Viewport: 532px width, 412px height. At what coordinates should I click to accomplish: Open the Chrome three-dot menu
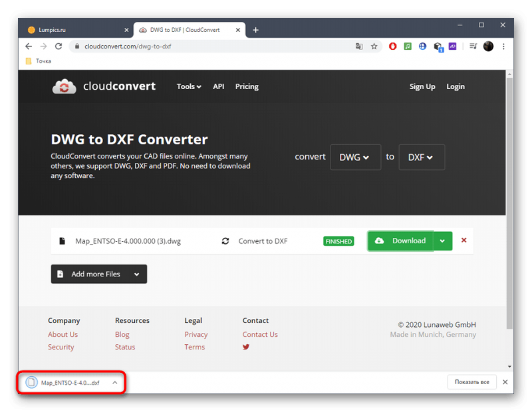pyautogui.click(x=503, y=46)
